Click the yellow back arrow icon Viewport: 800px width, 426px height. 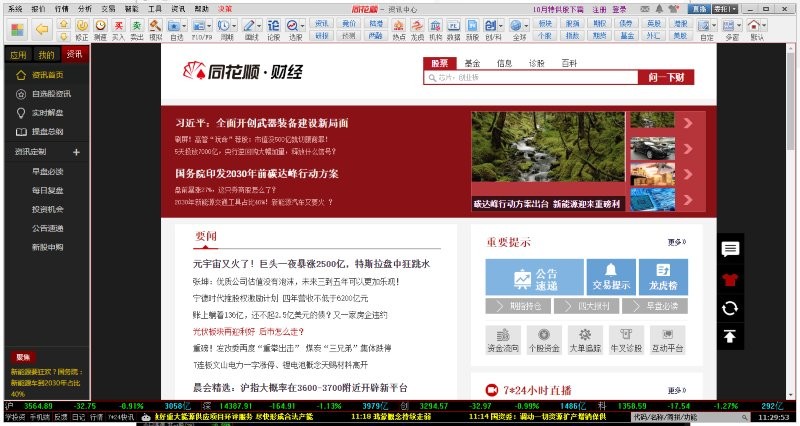(x=42, y=30)
